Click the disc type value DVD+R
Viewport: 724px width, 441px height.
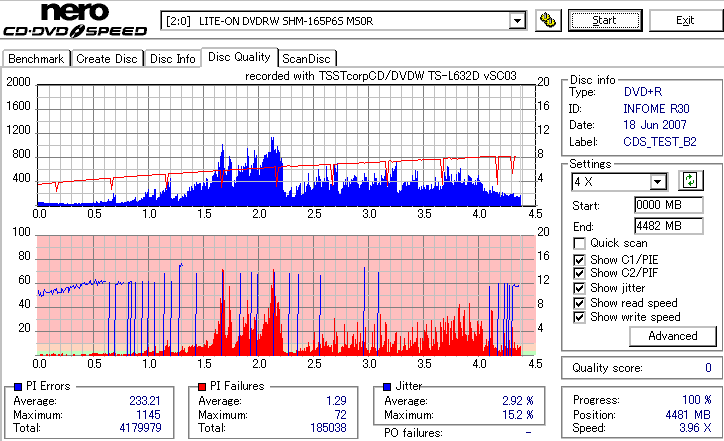click(x=643, y=92)
